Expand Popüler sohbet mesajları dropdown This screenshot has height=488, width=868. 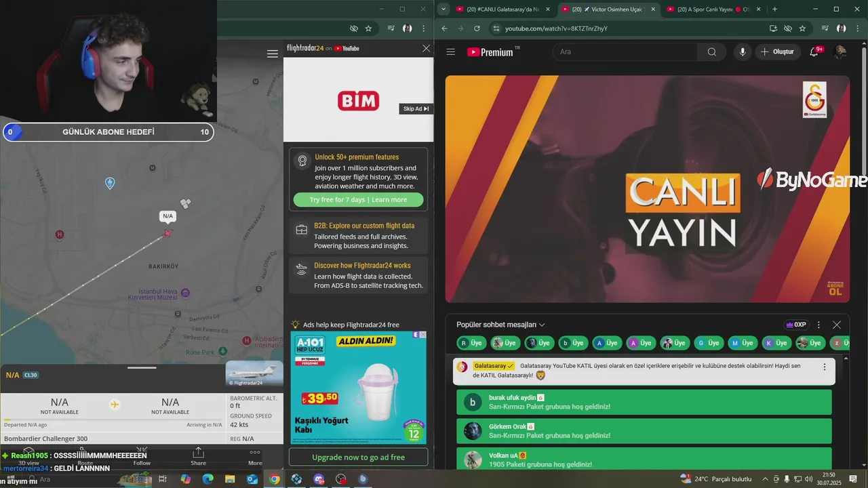pos(500,325)
